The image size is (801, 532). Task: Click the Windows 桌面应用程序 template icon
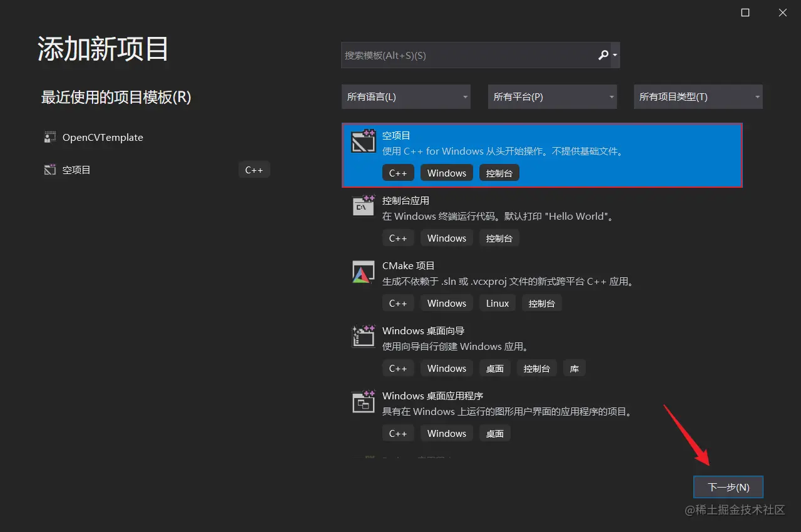[x=364, y=402]
